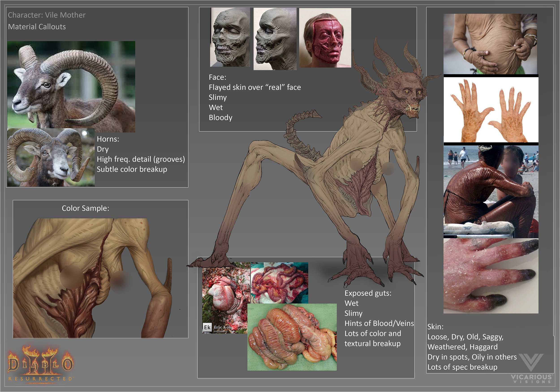Open the wrinkled belly skin photo
Screen dimensions: 560x392
pos(491,44)
